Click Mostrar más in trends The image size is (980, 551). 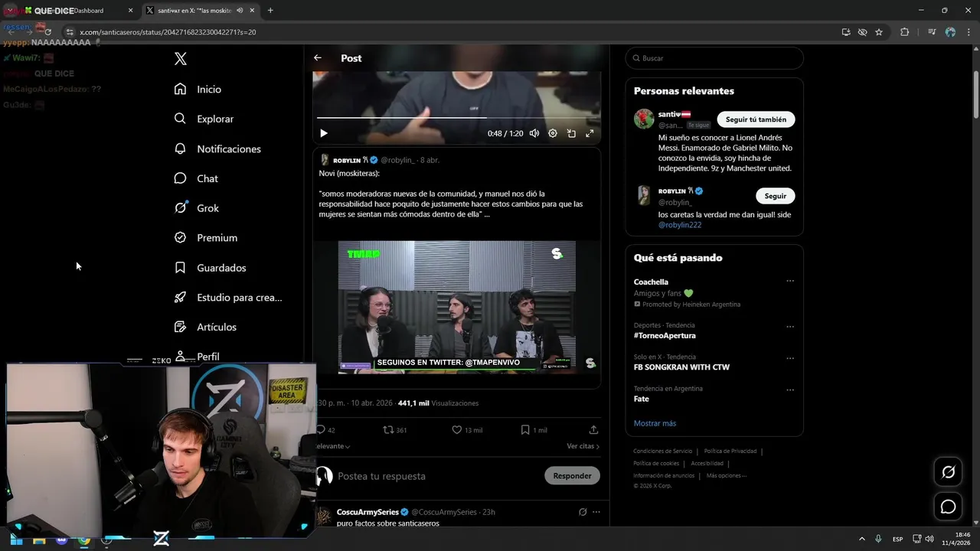click(655, 423)
